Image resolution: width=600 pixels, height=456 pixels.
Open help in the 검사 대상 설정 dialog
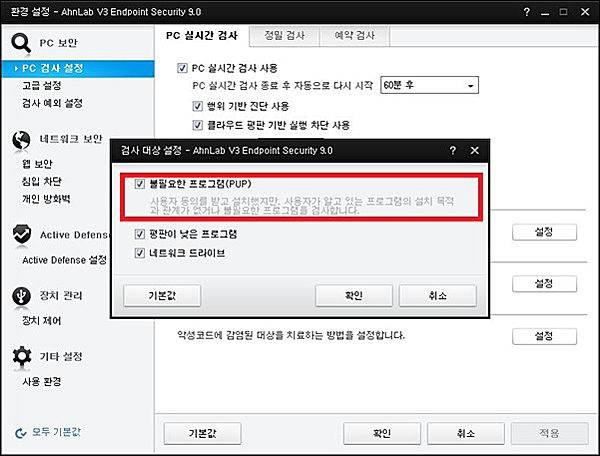pyautogui.click(x=453, y=150)
